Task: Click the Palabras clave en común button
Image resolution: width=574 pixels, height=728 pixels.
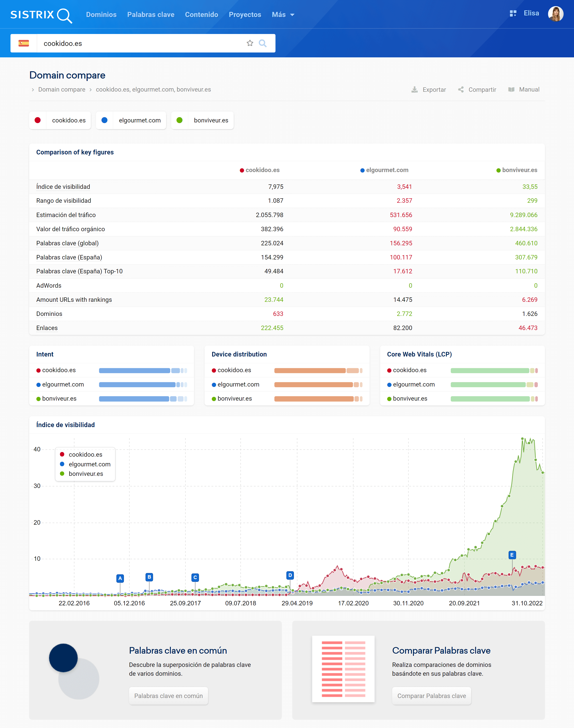Action: coord(168,696)
